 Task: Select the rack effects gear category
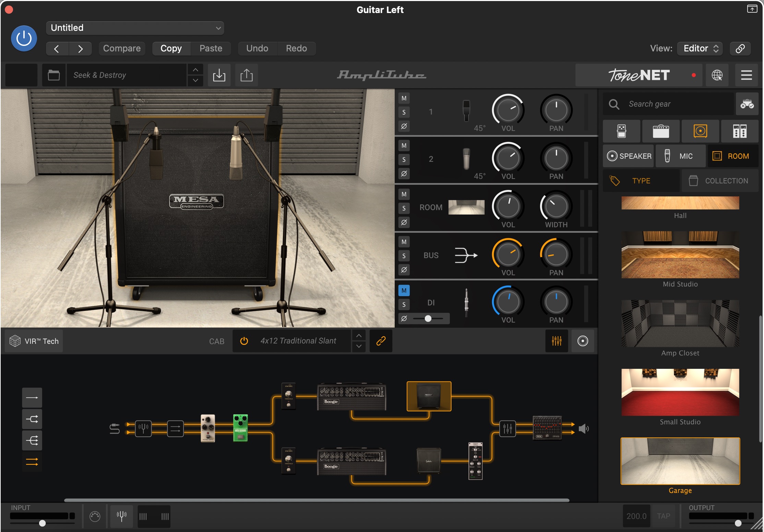click(x=740, y=131)
